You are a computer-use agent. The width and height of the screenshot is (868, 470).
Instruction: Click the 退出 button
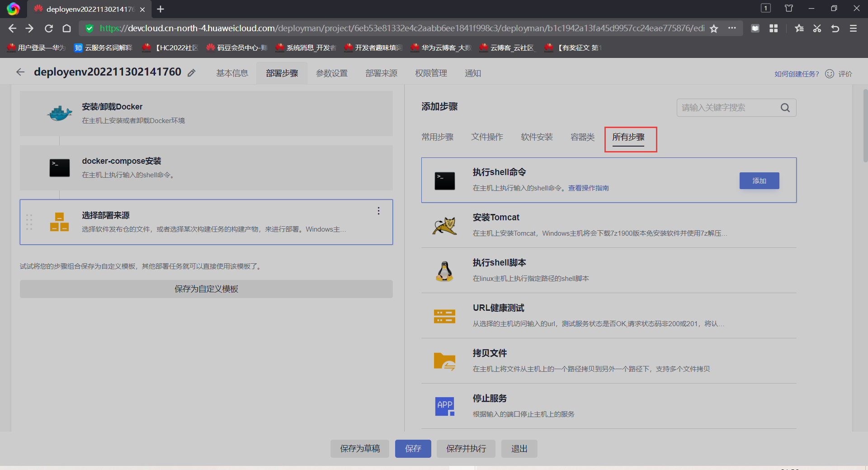pos(519,449)
